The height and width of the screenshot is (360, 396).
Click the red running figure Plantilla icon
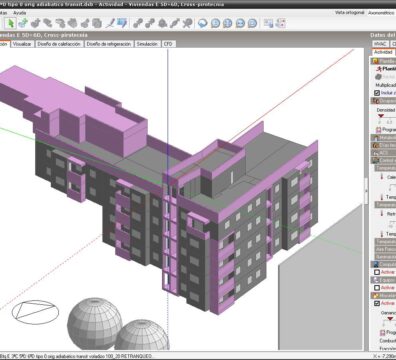(379, 69)
